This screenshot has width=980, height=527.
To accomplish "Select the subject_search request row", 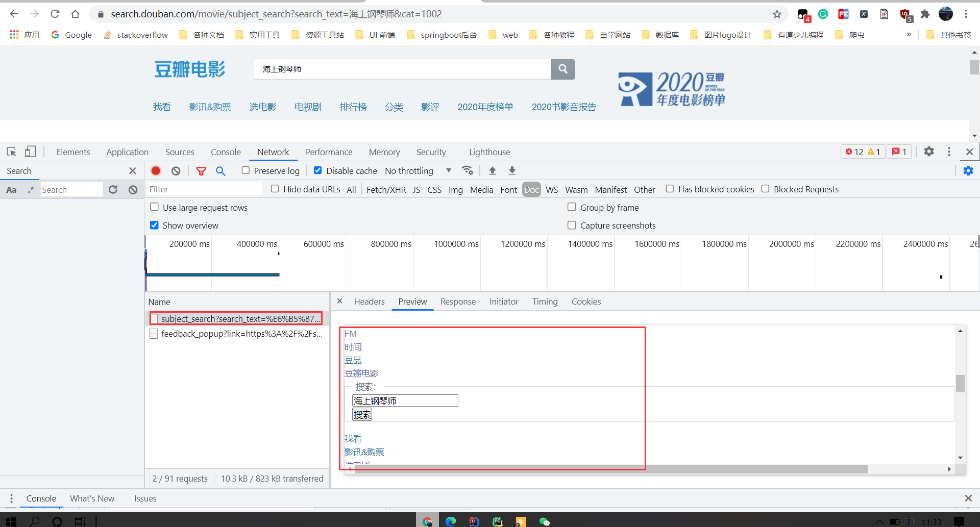I will click(x=237, y=318).
